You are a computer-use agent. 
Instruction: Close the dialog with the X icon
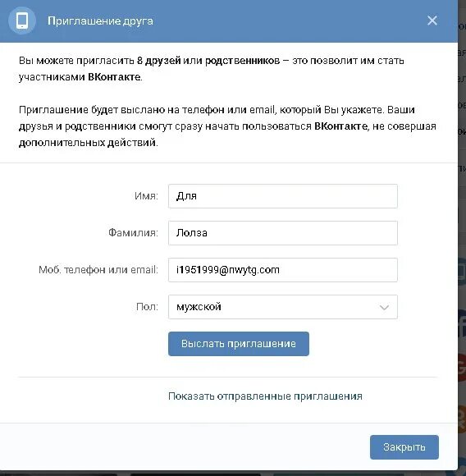432,21
